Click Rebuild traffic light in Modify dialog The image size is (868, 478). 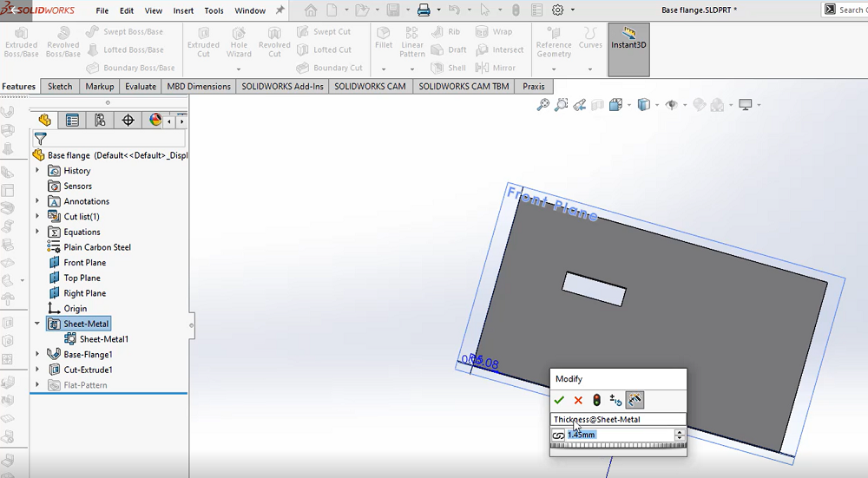(597, 400)
